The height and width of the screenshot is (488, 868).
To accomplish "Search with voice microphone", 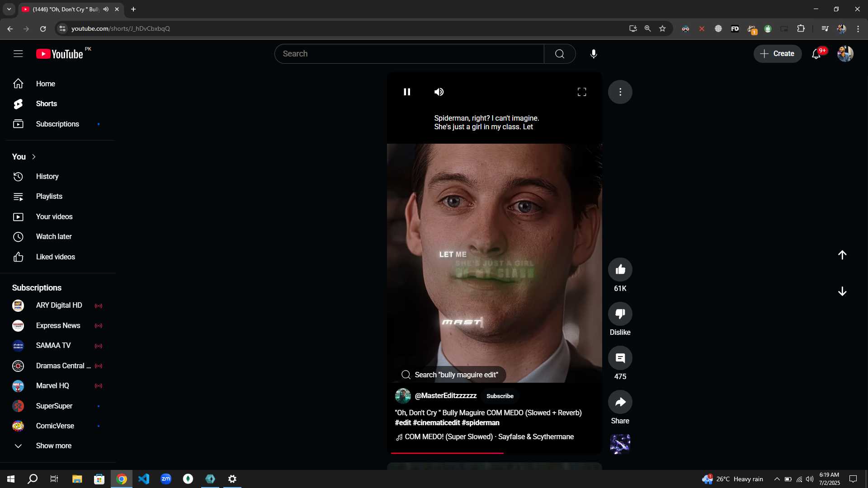I will pyautogui.click(x=594, y=54).
